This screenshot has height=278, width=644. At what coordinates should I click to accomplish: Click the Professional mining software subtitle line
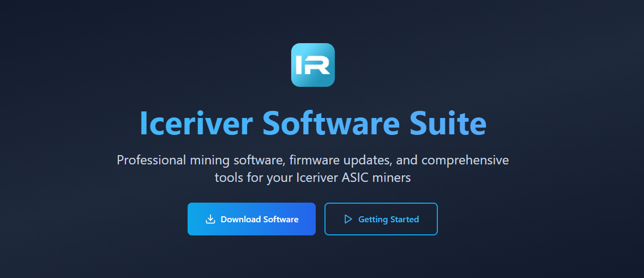pyautogui.click(x=313, y=160)
